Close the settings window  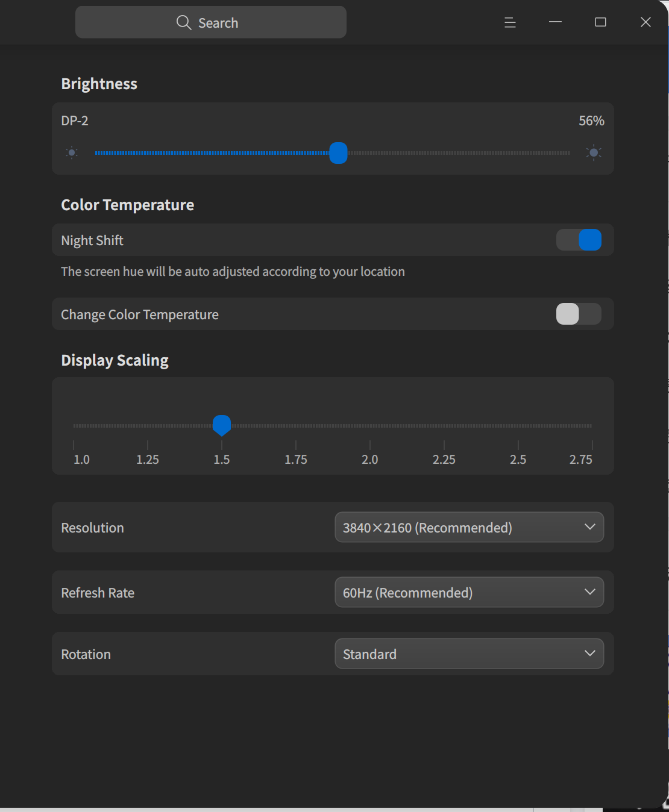[x=645, y=22]
